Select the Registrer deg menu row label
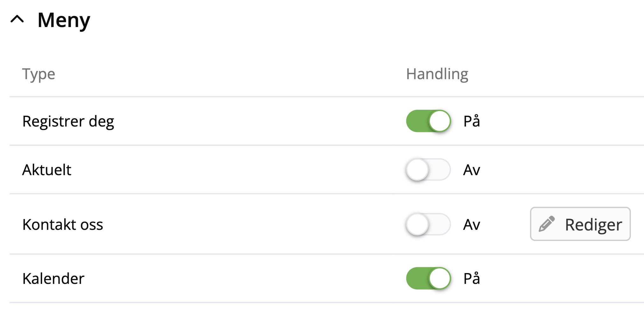 68,121
